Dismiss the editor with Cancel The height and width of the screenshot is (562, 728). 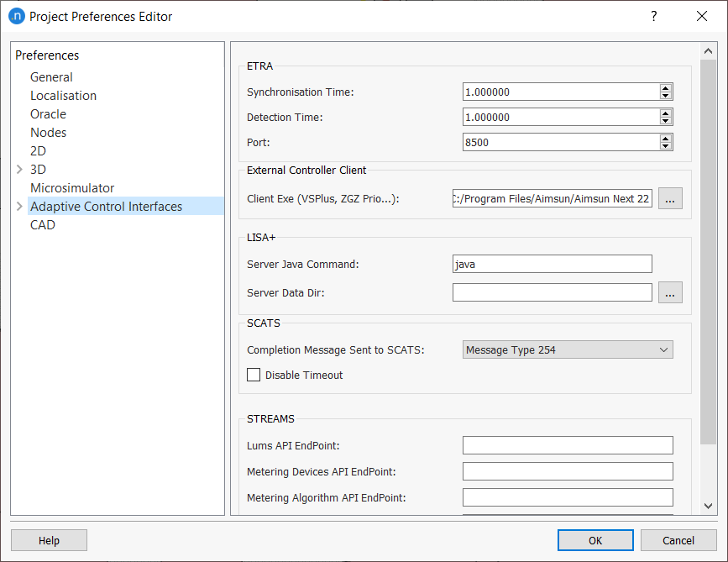[678, 540]
